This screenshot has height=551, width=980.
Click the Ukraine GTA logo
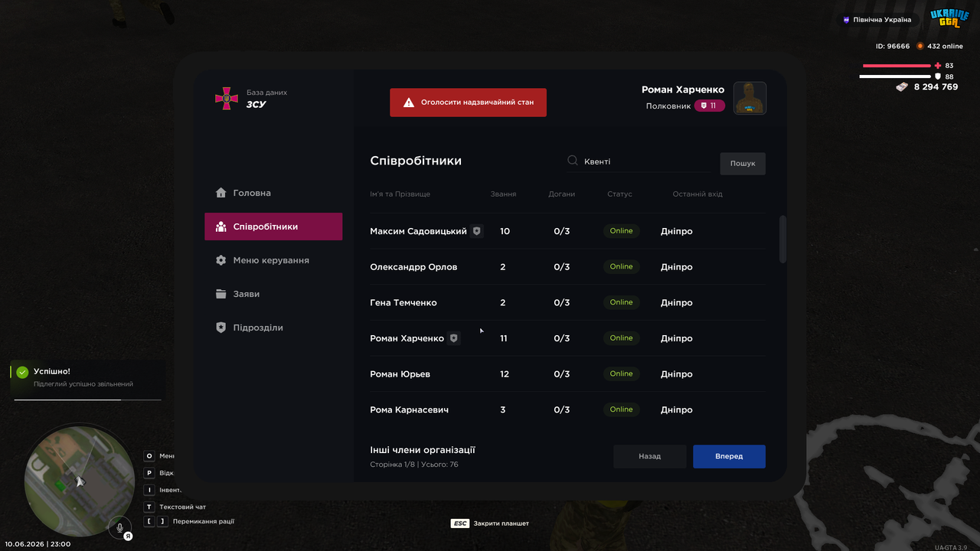pyautogui.click(x=949, y=18)
